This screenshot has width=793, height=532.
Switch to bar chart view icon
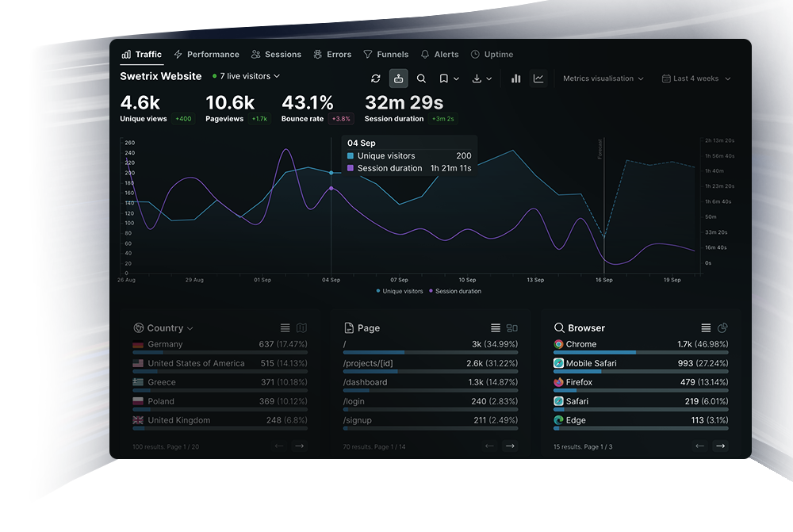pyautogui.click(x=515, y=78)
